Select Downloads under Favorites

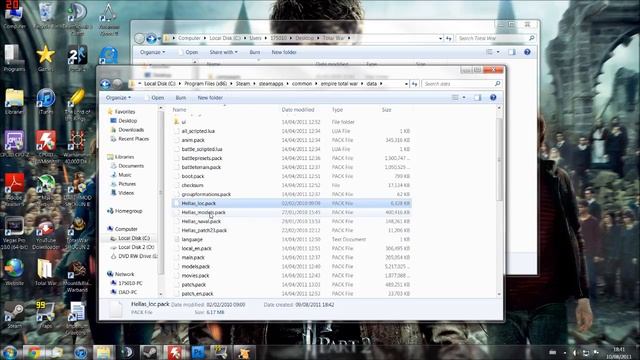pos(131,130)
